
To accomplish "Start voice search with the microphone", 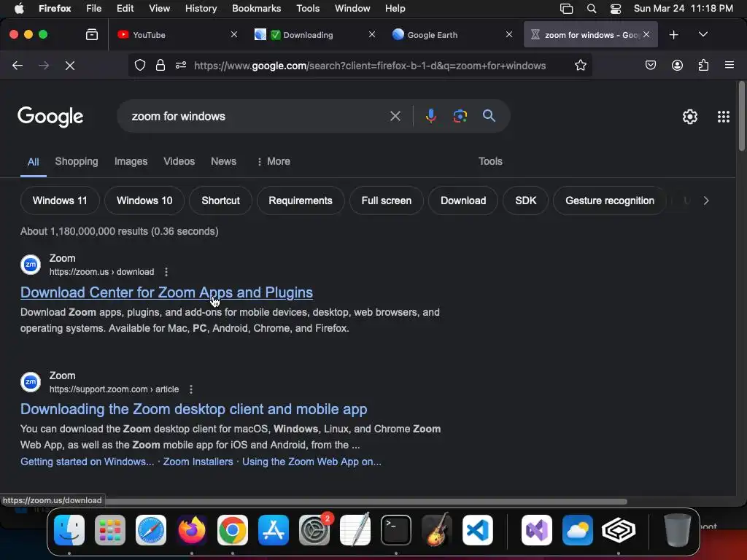I will [430, 116].
